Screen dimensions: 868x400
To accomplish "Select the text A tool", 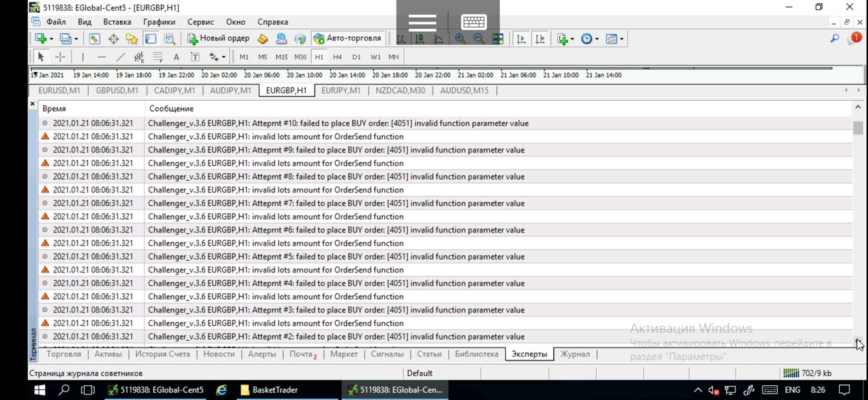I will tap(176, 57).
